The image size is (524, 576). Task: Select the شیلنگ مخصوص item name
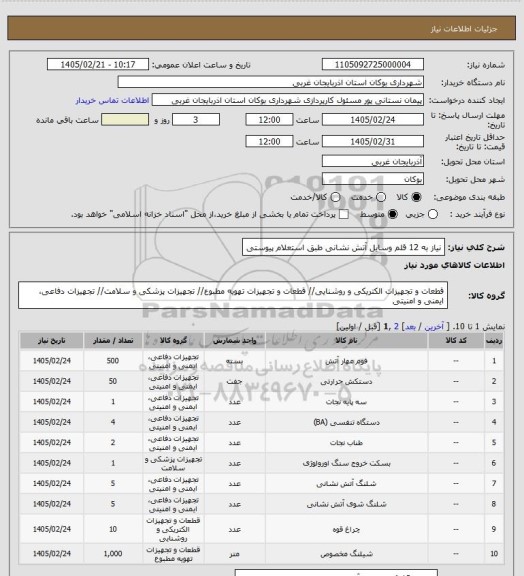coord(346,554)
